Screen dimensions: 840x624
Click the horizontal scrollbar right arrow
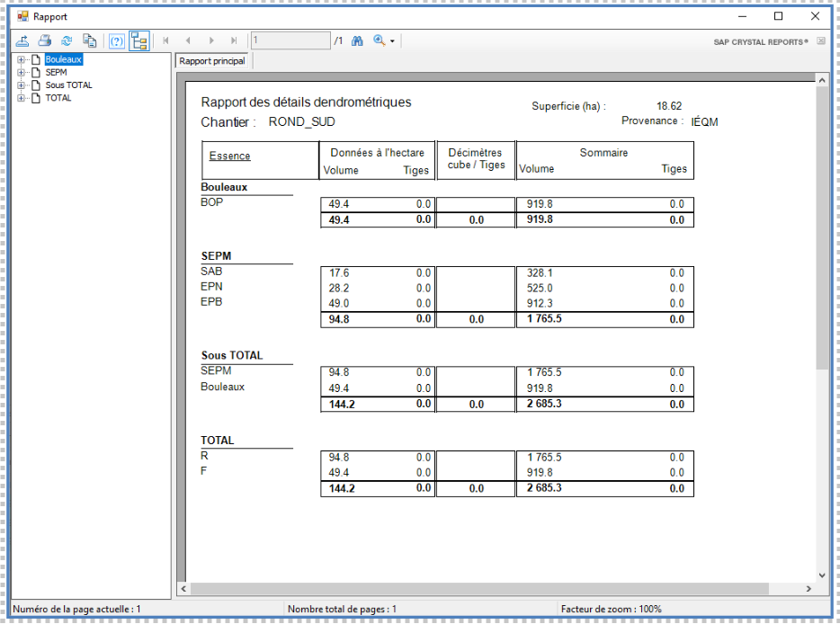click(x=809, y=589)
